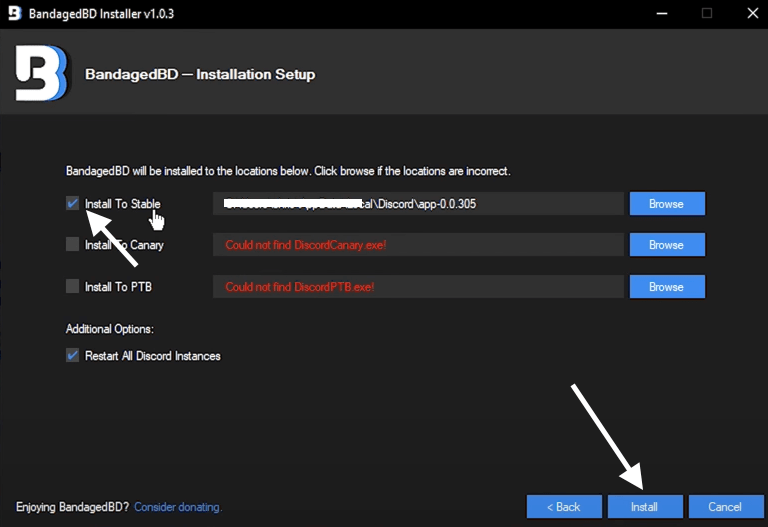The width and height of the screenshot is (768, 527).
Task: Click the Stable install path field
Action: pos(418,203)
